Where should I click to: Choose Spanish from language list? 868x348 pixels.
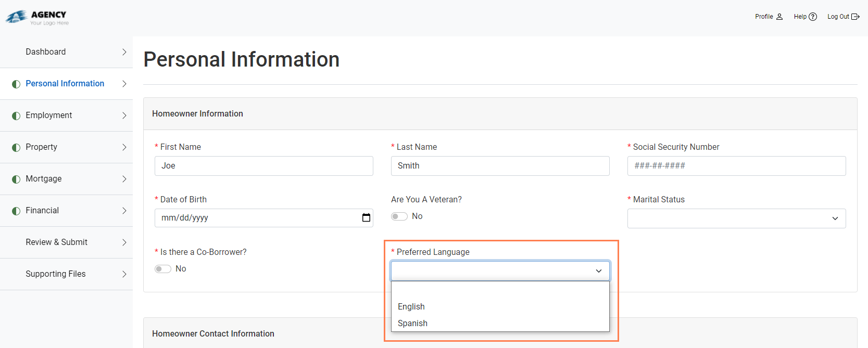point(412,324)
